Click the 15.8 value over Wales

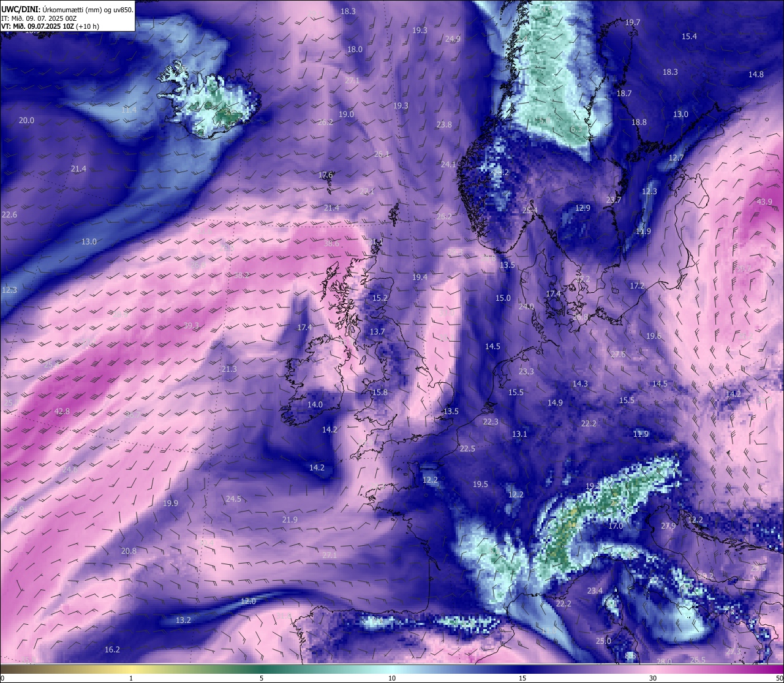tap(380, 392)
